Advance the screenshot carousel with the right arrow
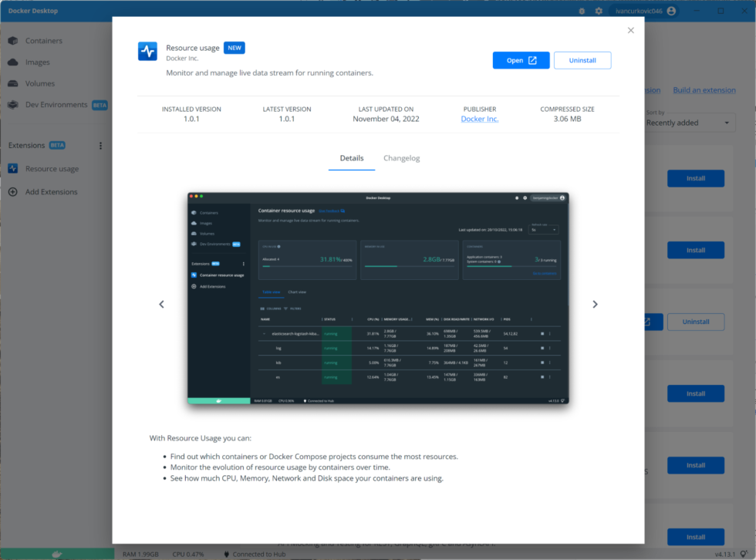756x560 pixels. tap(595, 304)
